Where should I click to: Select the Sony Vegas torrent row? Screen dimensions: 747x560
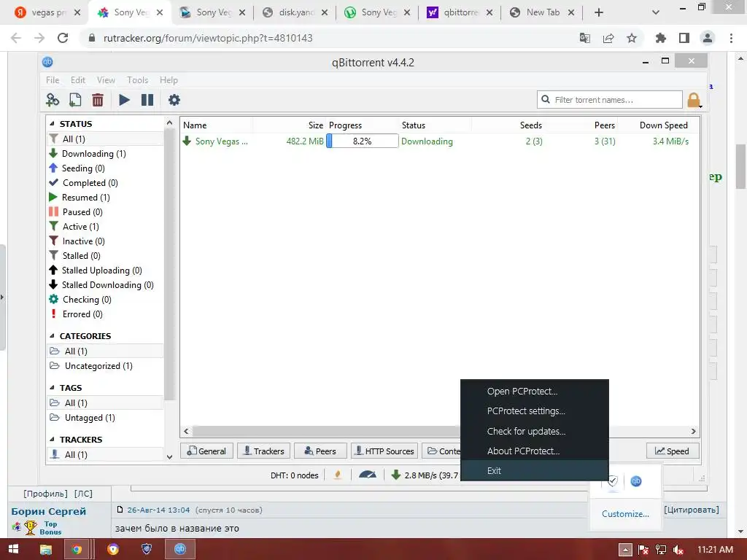tap(440, 141)
